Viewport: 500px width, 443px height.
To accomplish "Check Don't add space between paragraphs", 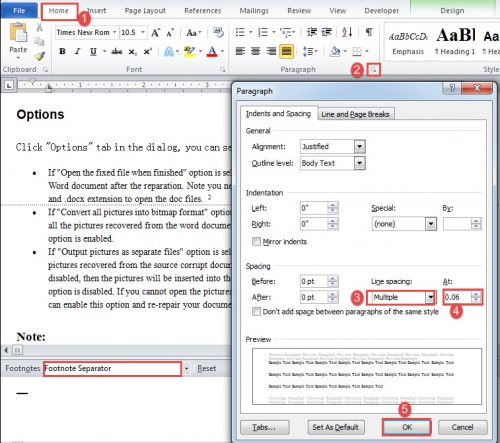I will 256,312.
